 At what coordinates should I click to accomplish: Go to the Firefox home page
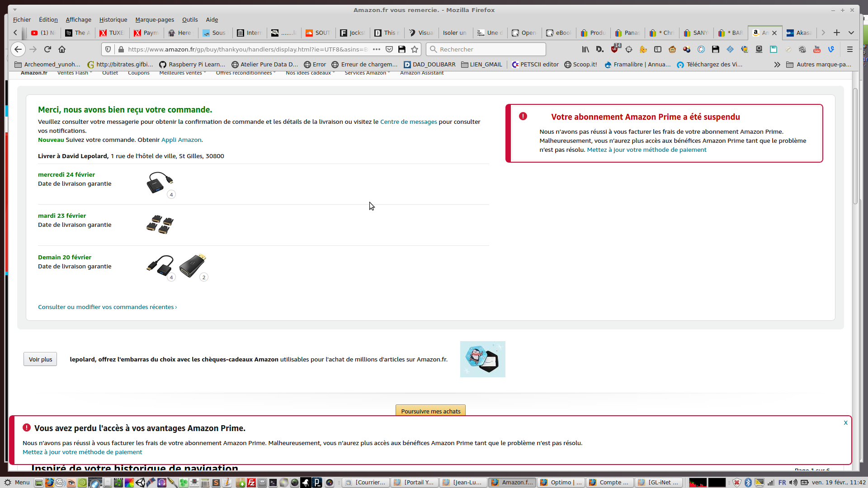coord(62,49)
